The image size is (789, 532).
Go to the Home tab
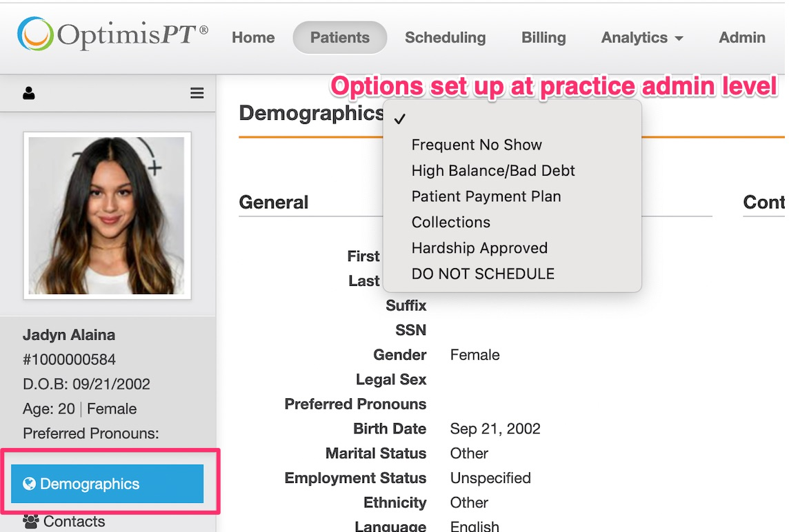(x=253, y=38)
